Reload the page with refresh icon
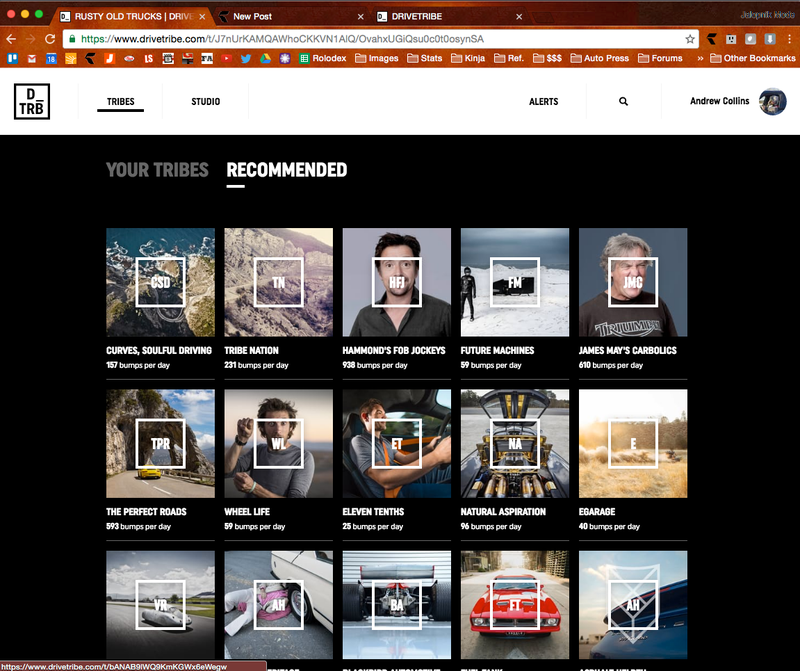This screenshot has height=671, width=800. pos(50,39)
